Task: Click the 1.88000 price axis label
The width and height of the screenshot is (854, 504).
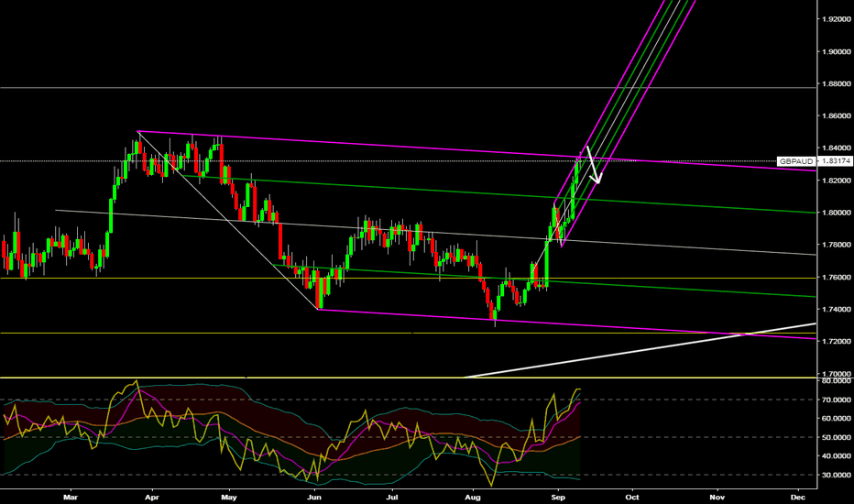Action: tap(836, 84)
